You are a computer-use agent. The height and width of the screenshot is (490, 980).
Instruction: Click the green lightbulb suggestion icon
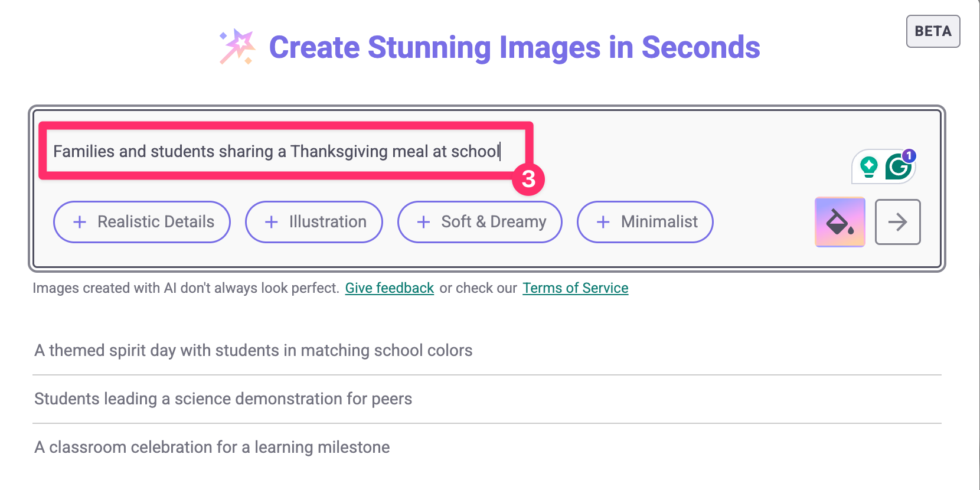click(x=868, y=166)
